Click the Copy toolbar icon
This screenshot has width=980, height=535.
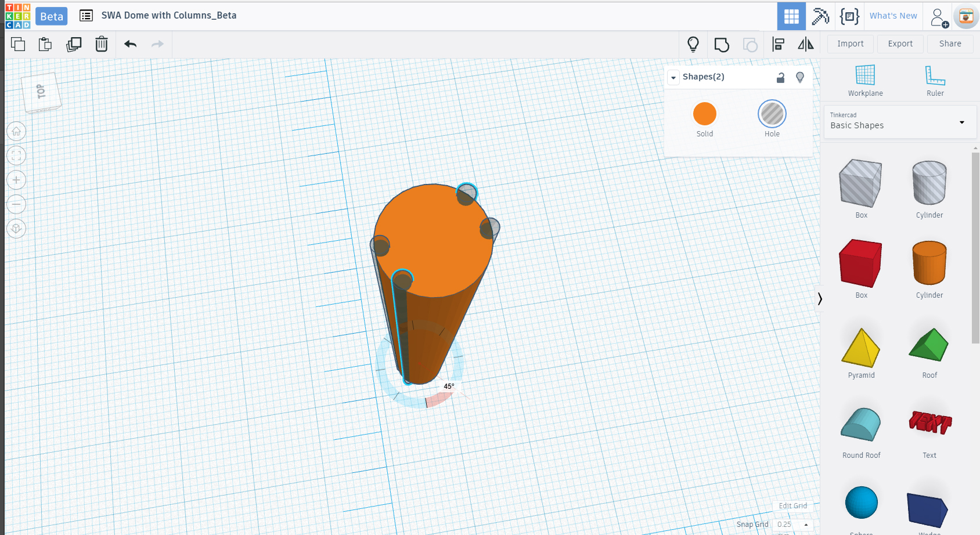click(18, 44)
